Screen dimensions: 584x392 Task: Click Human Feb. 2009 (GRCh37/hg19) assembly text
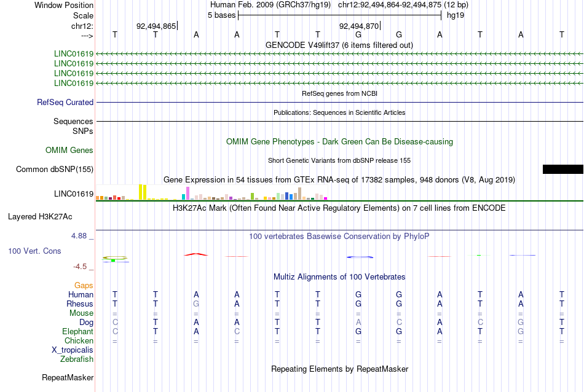270,5
